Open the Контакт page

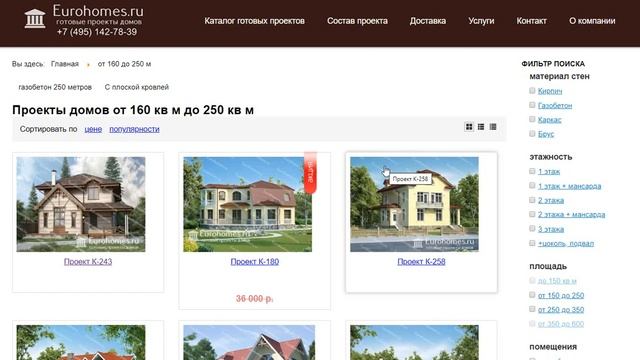(x=531, y=21)
